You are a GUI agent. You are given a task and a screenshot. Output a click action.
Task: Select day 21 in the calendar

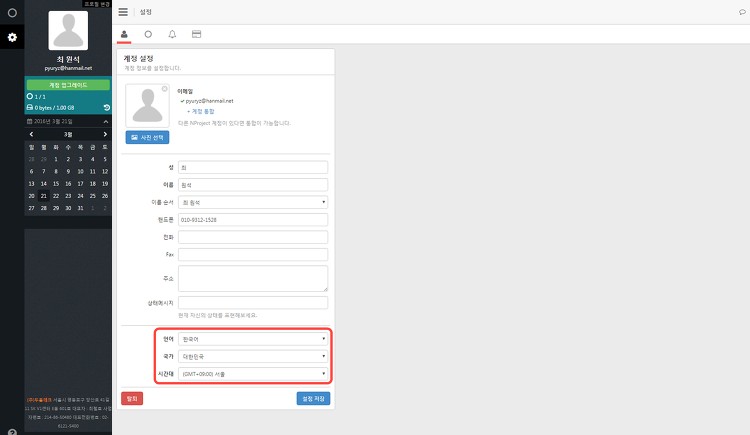44,196
